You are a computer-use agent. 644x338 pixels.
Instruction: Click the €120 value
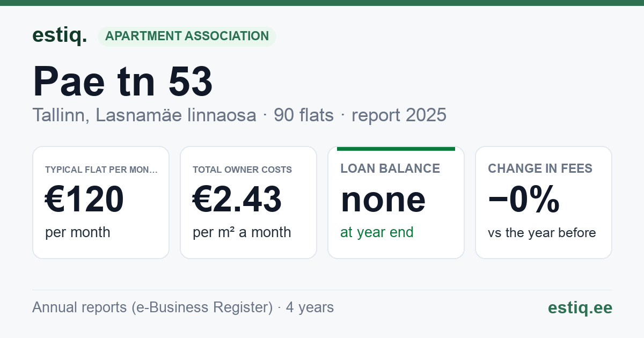point(84,200)
